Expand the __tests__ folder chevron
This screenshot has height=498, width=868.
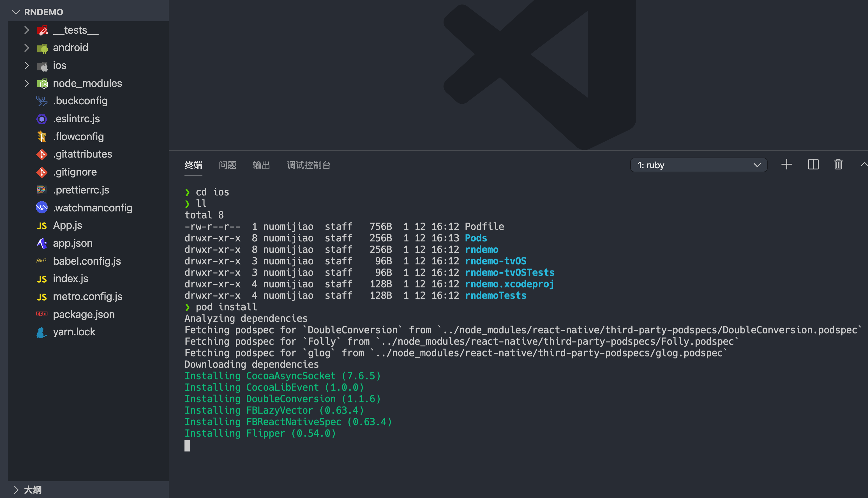pyautogui.click(x=27, y=30)
